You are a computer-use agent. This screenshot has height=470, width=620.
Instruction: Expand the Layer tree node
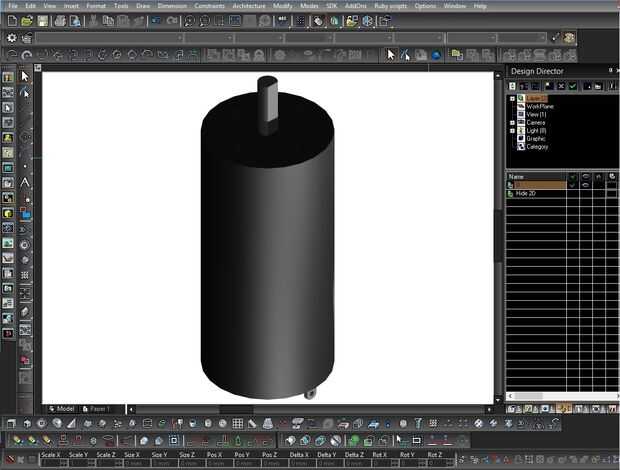click(512, 98)
